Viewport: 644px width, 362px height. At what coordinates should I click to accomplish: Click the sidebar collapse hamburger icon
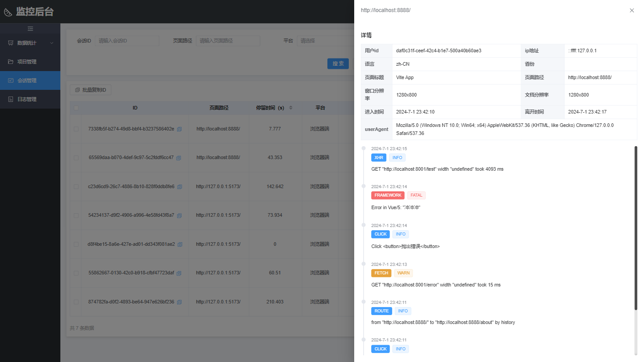tap(30, 29)
